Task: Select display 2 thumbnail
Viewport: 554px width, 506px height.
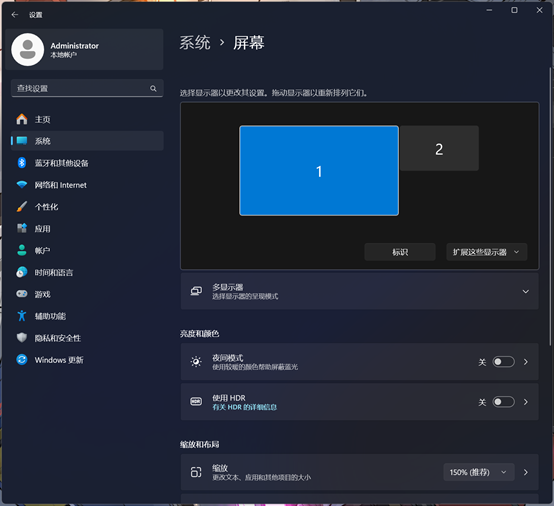Action: click(439, 148)
